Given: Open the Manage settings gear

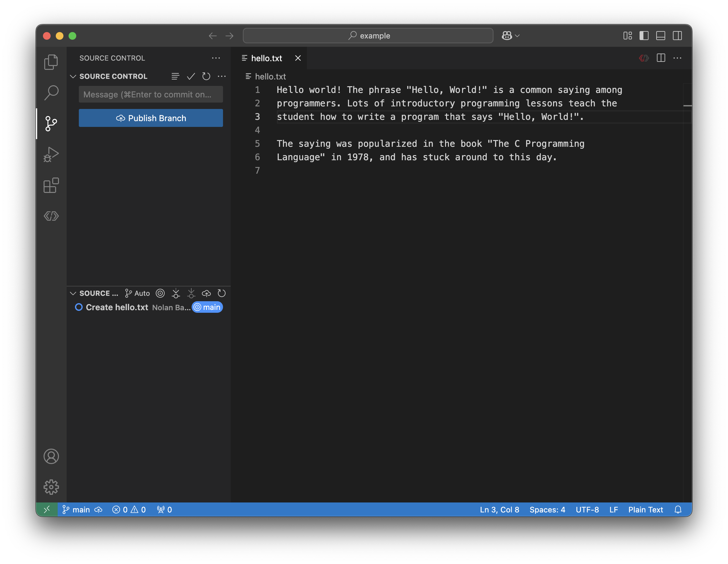Looking at the screenshot, I should [51, 487].
